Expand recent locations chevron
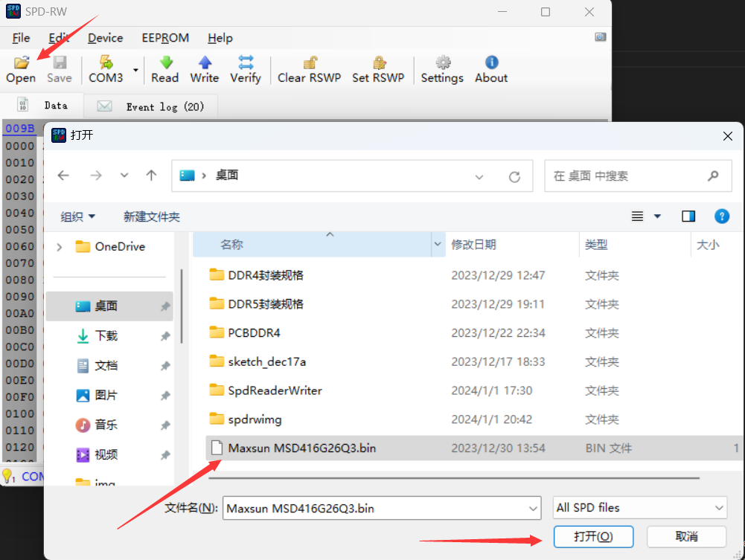The width and height of the screenshot is (745, 560). (x=124, y=176)
